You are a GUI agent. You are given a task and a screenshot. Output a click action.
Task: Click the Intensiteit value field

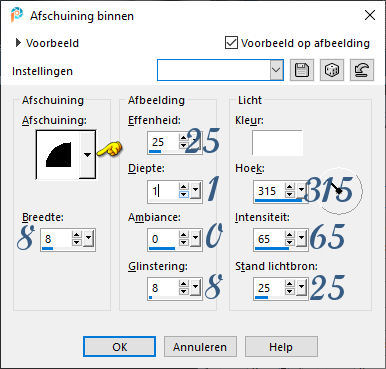click(269, 239)
